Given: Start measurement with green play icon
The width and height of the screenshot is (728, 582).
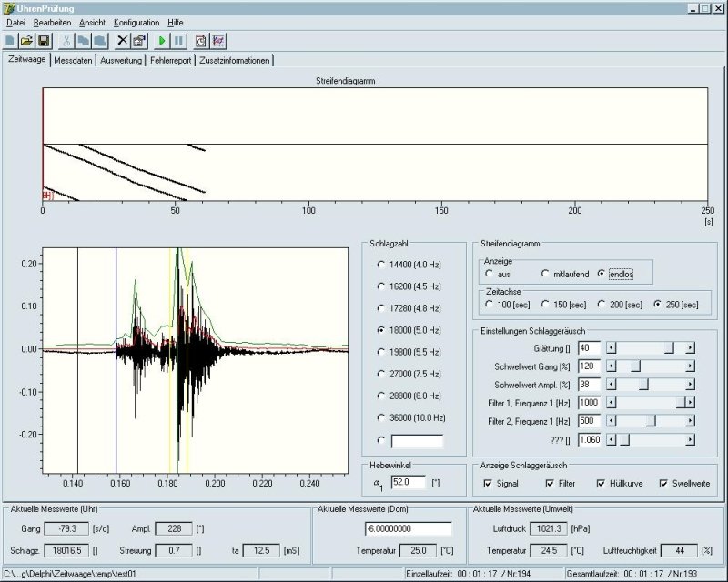Looking at the screenshot, I should click(162, 41).
